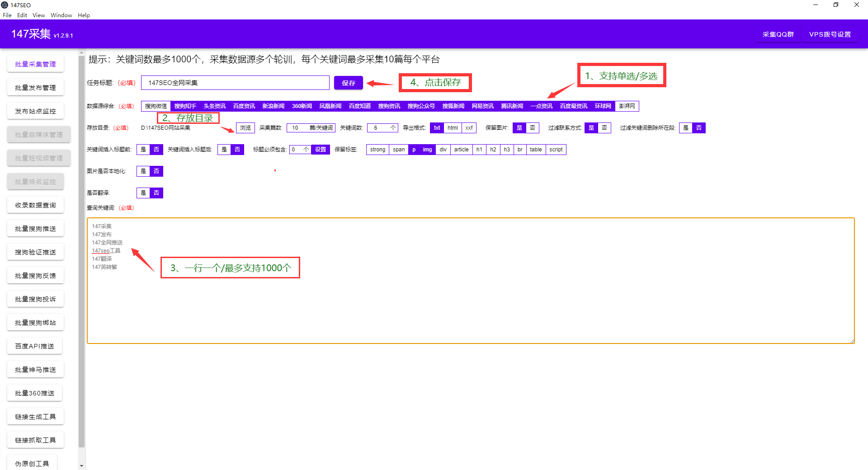Toggle the 新浪新闻 data source
868x470 pixels.
tap(274, 106)
